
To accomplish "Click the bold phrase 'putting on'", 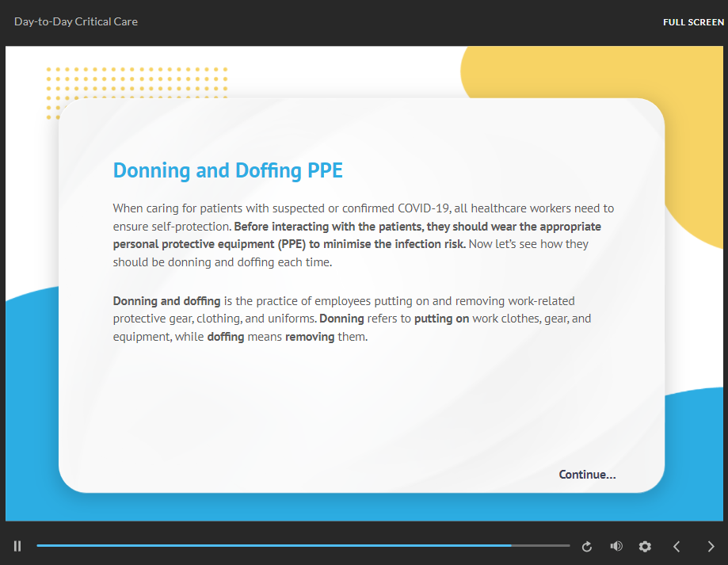I will [441, 319].
